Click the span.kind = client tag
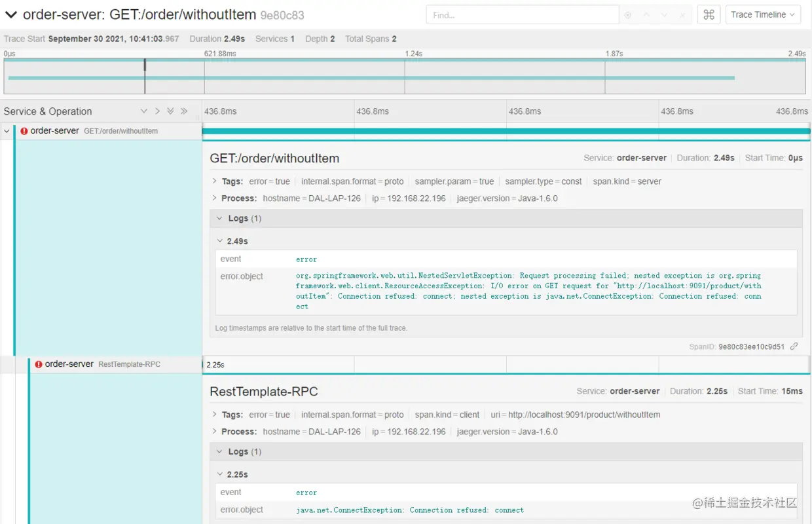This screenshot has height=524, width=812. (447, 415)
